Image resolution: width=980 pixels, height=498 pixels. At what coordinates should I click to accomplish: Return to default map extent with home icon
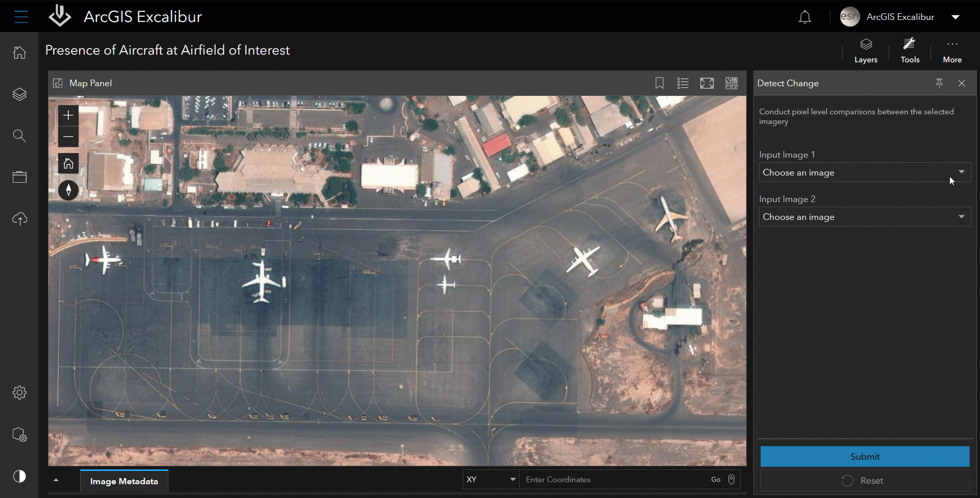tap(68, 163)
